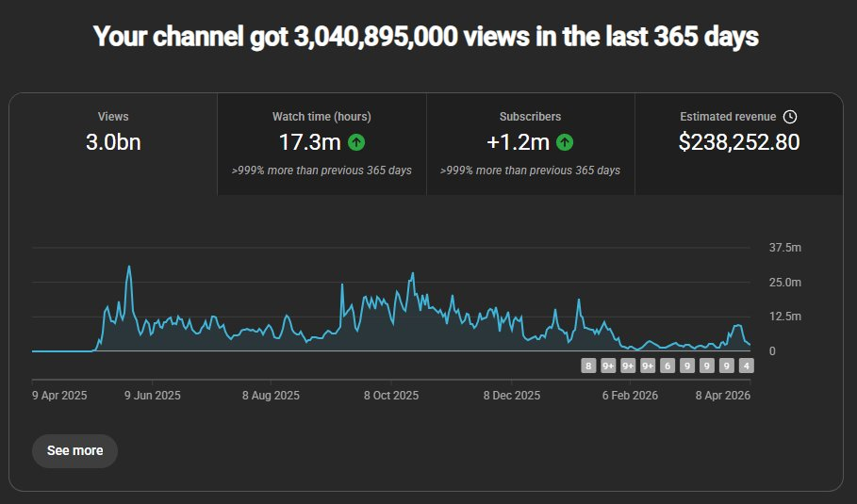This screenshot has height=504, width=857.
Task: Click the 9 Apr 2025 date label
Action: pos(59,396)
